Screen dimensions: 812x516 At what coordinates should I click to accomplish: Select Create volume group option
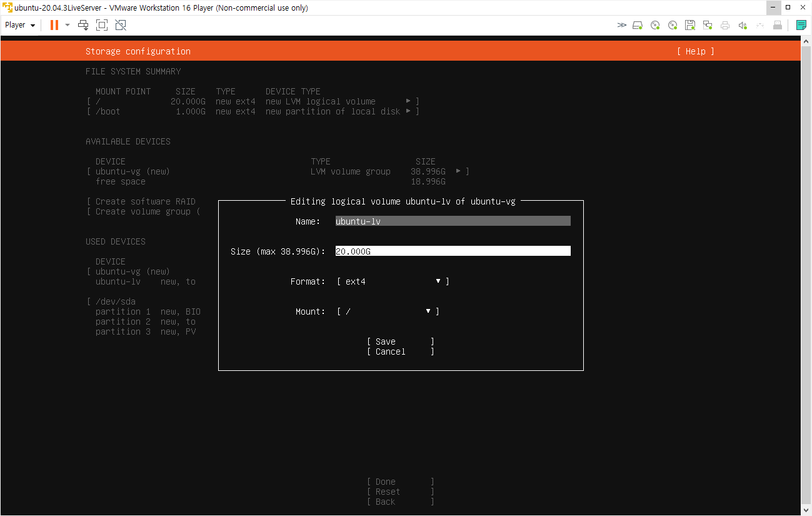(144, 211)
